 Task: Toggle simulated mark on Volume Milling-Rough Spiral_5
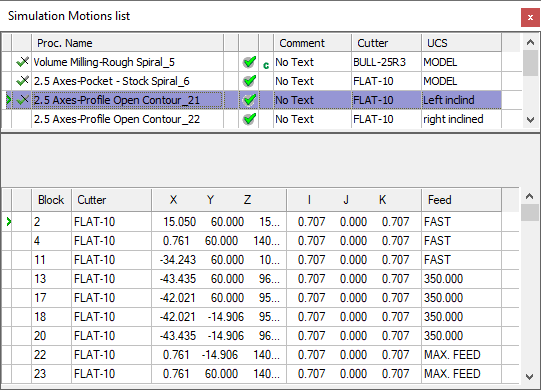[x=22, y=62]
